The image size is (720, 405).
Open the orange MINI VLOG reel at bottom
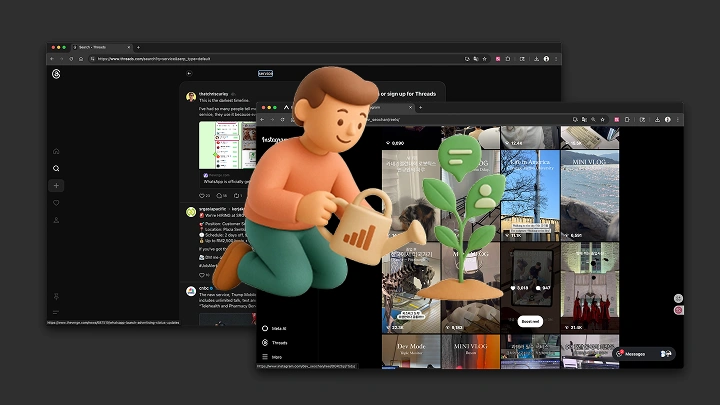click(471, 352)
